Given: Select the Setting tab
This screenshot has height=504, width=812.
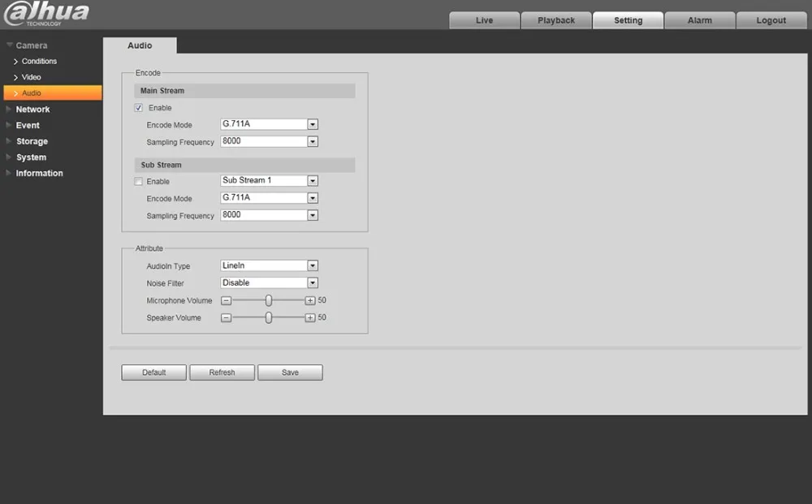Looking at the screenshot, I should click(x=628, y=20).
